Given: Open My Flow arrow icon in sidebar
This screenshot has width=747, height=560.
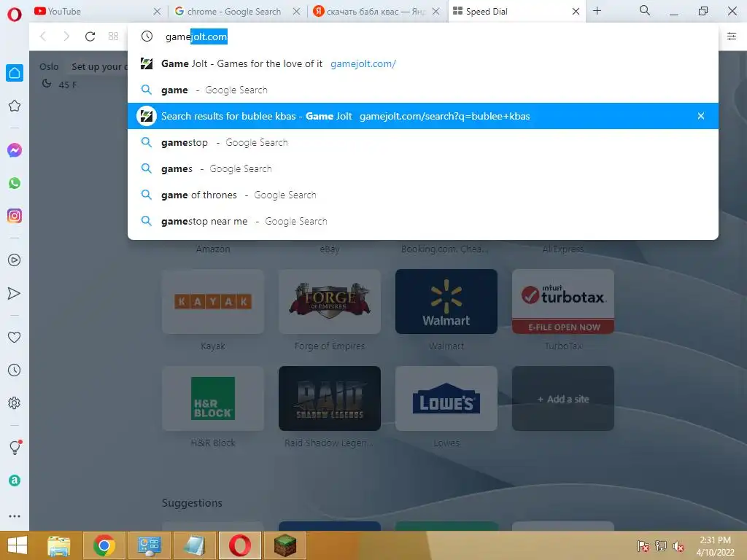Looking at the screenshot, I should 15,293.
